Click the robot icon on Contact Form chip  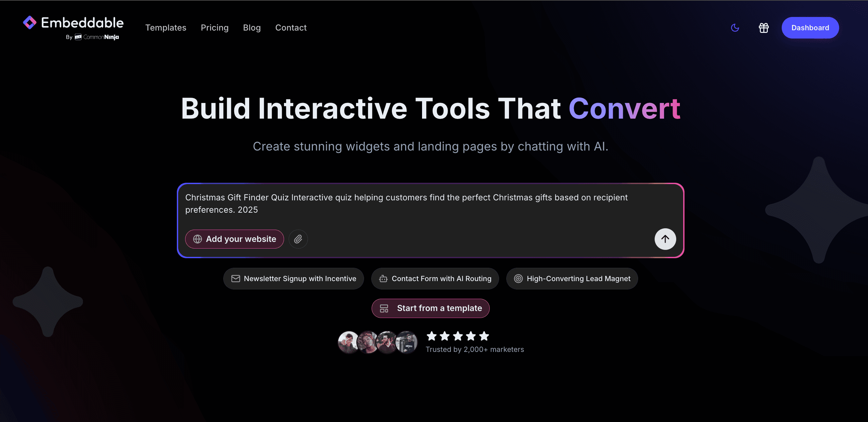[x=383, y=279]
